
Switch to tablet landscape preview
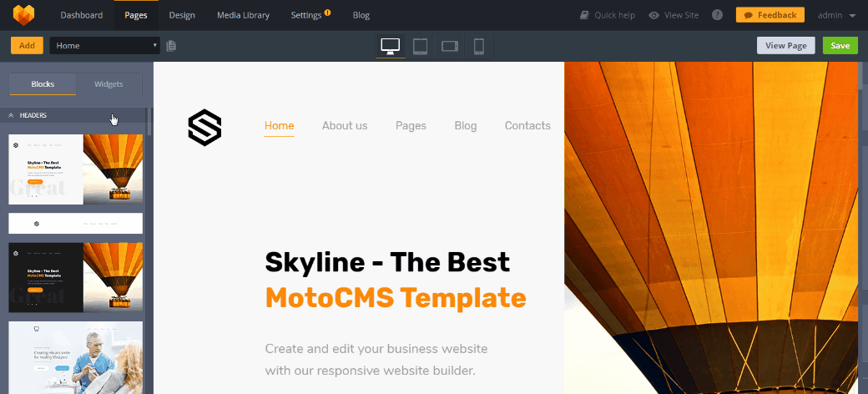point(450,46)
